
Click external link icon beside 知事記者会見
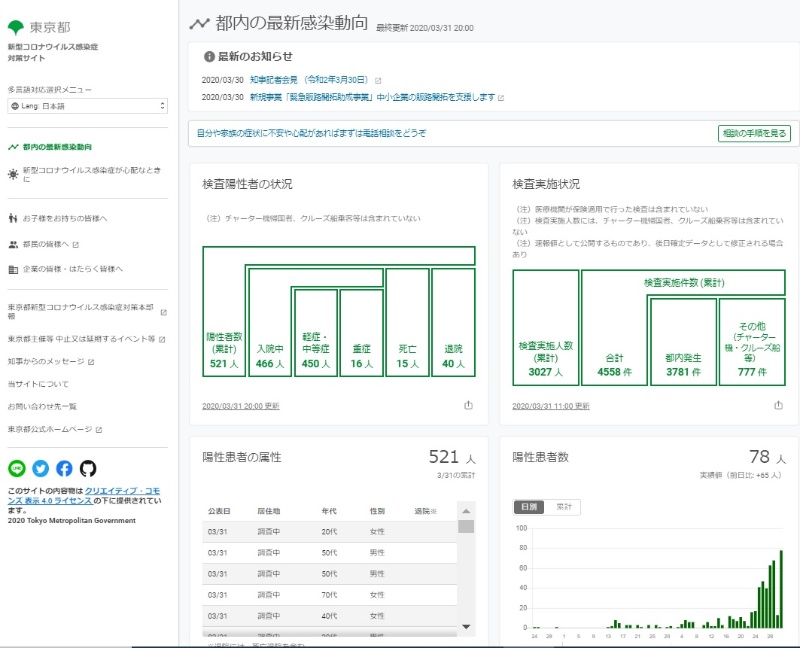[x=378, y=80]
